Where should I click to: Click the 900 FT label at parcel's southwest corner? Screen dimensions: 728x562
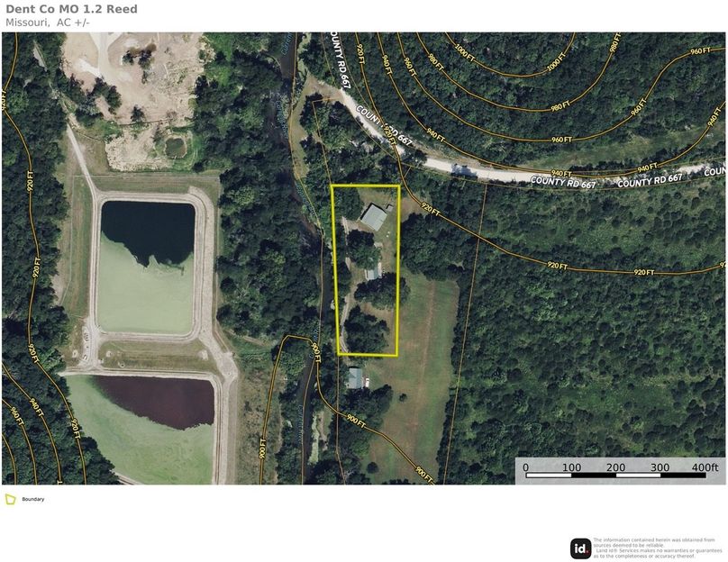315,353
